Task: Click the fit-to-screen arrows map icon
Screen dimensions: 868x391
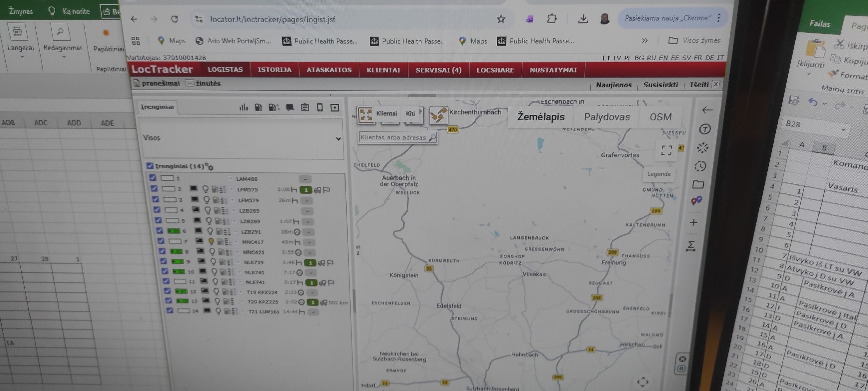Action: pyautogui.click(x=366, y=114)
